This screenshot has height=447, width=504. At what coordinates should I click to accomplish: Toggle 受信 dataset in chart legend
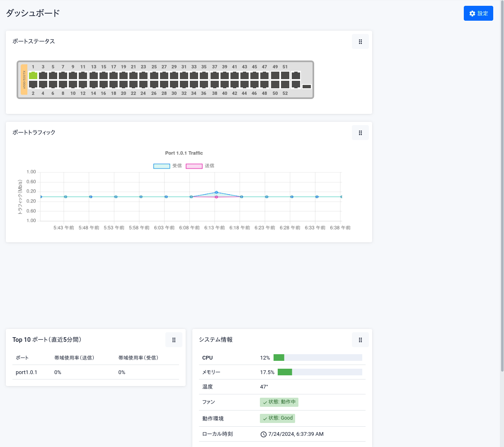pos(162,166)
